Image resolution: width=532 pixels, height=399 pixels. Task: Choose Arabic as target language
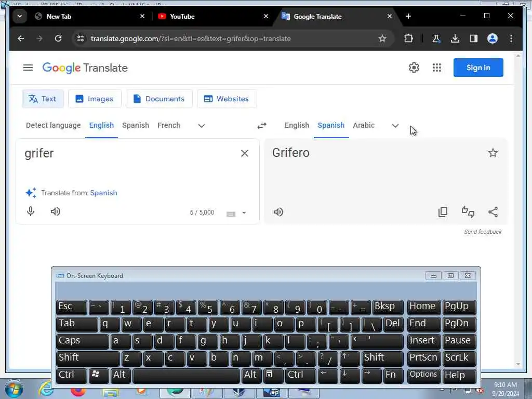[x=364, y=125]
